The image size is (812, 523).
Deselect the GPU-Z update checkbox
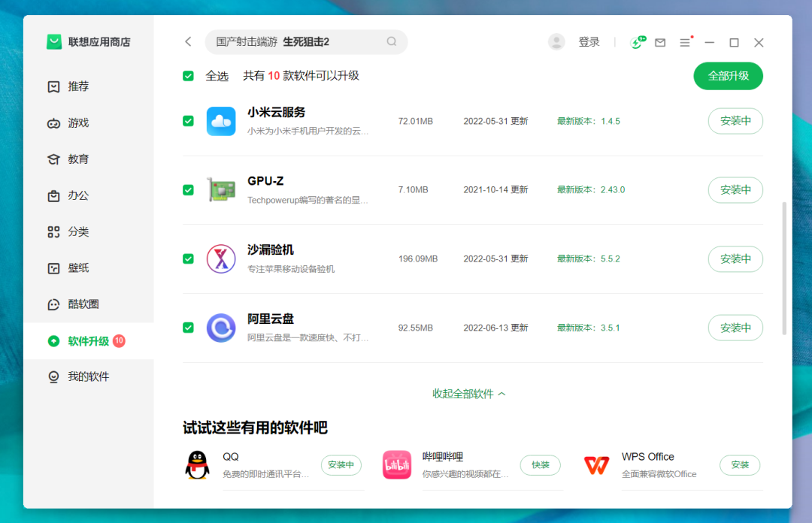(188, 190)
